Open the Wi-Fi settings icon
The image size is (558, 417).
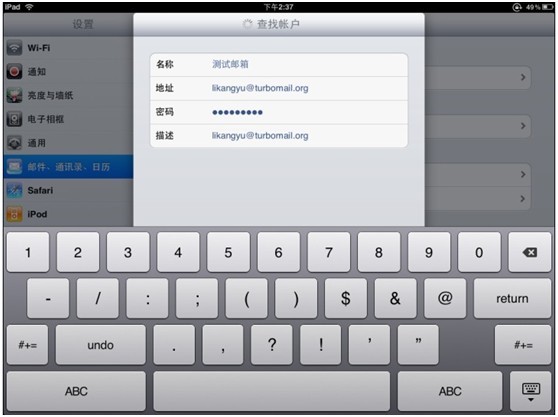(15, 48)
